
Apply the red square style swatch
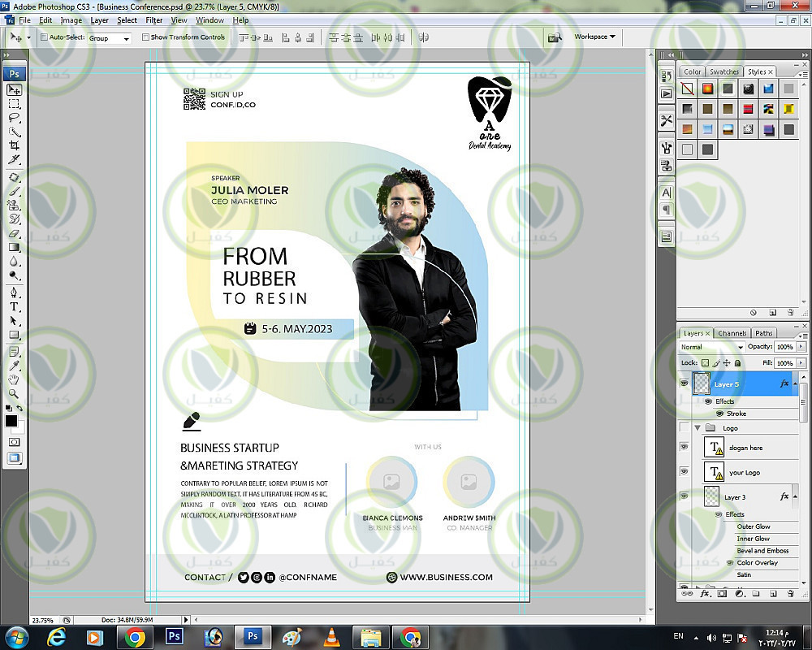pyautogui.click(x=748, y=109)
